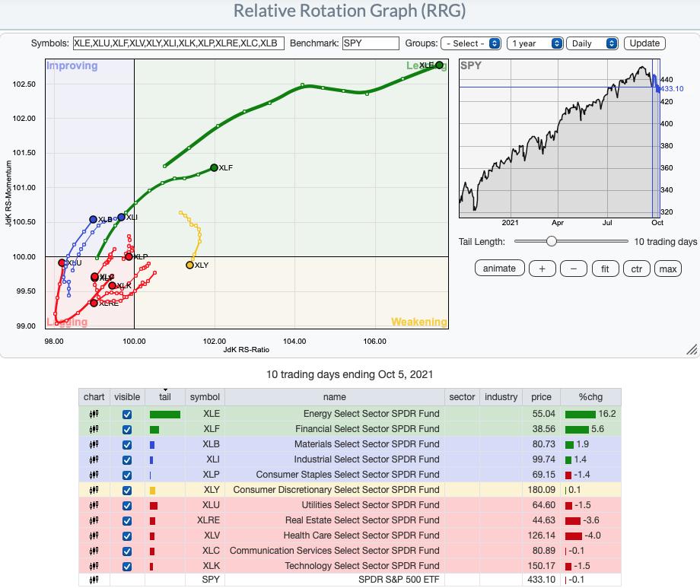Viewport: 700px width, 588px height.
Task: Sort table by industry column
Action: coord(501,397)
